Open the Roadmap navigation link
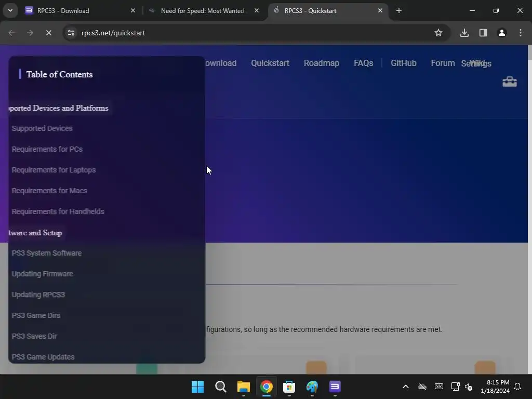 point(321,63)
